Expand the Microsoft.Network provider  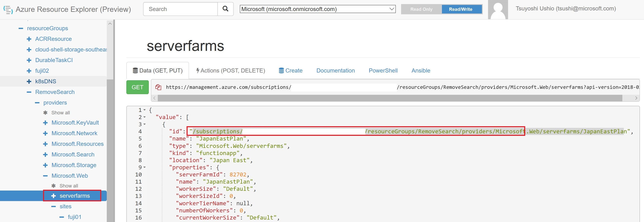[45, 133]
